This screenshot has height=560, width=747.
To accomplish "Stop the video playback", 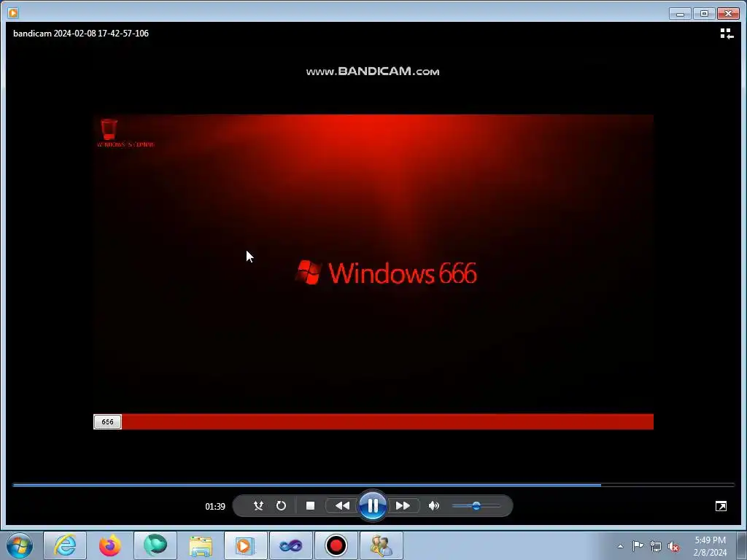I will [x=310, y=506].
